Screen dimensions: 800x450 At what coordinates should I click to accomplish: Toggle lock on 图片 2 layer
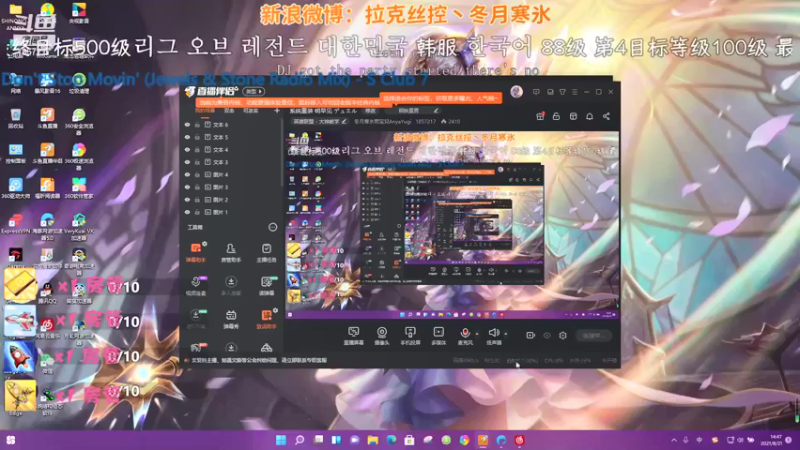[197, 199]
